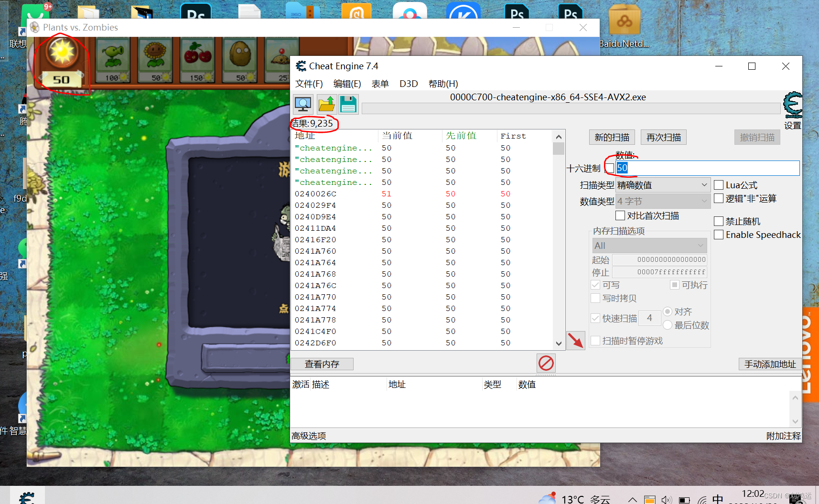The width and height of the screenshot is (819, 504).
Task: Select the Potato Mine seed packet
Action: click(x=277, y=60)
